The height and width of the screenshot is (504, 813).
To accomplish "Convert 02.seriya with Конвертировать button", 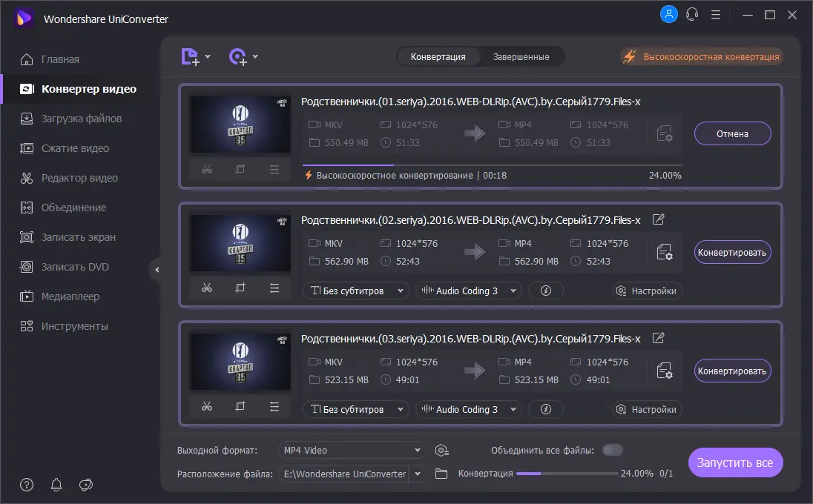I will tap(733, 252).
